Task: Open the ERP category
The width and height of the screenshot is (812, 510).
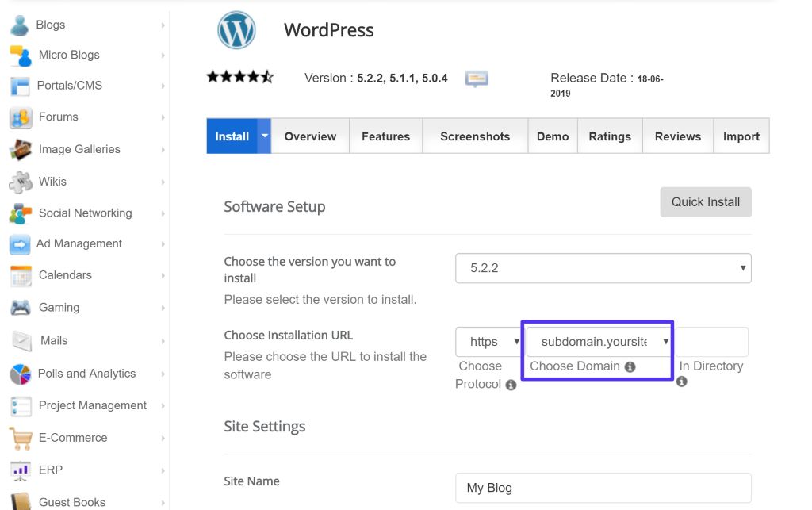Action: coord(50,470)
